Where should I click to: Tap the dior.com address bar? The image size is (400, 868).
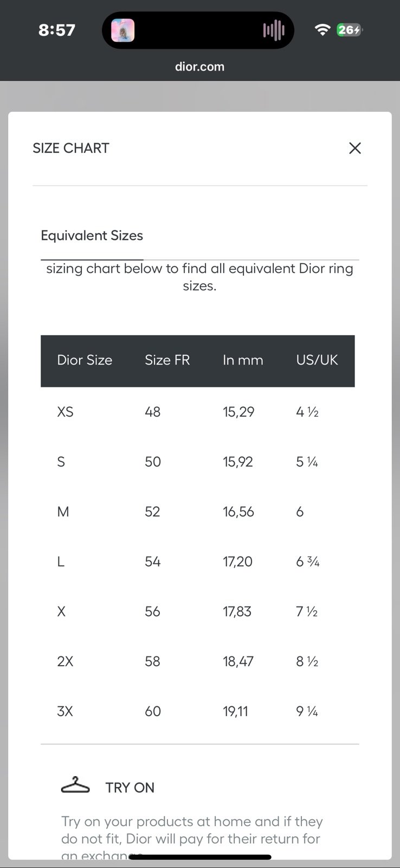199,67
